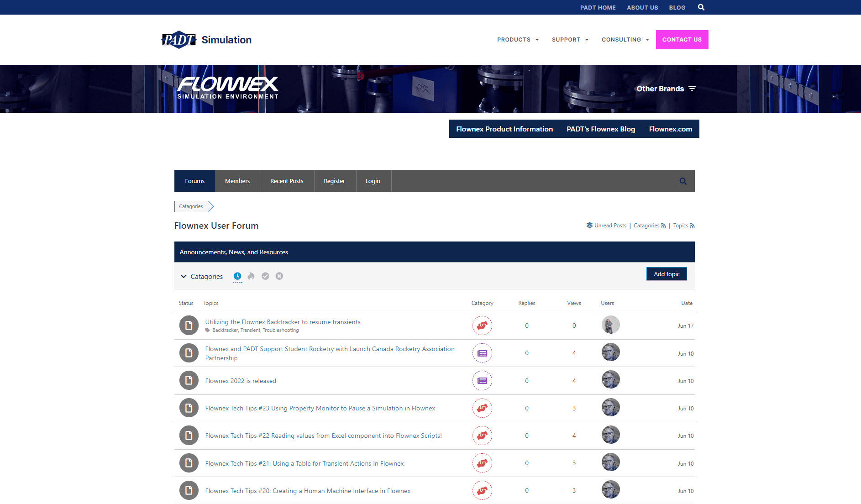Open Flownex 2022 is released topic
The height and width of the screenshot is (504, 861).
pos(241,381)
